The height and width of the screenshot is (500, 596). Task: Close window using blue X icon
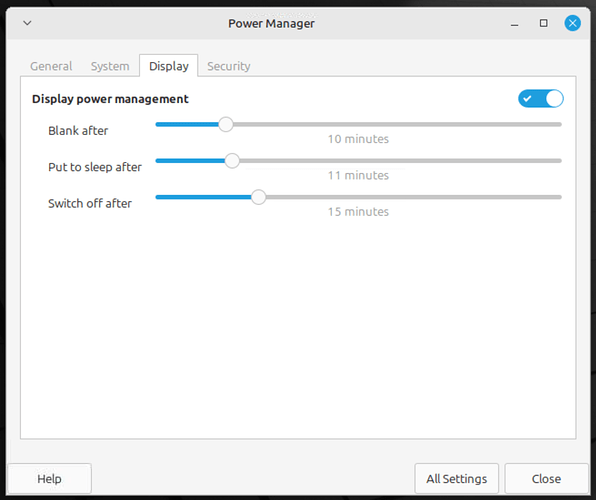[572, 23]
